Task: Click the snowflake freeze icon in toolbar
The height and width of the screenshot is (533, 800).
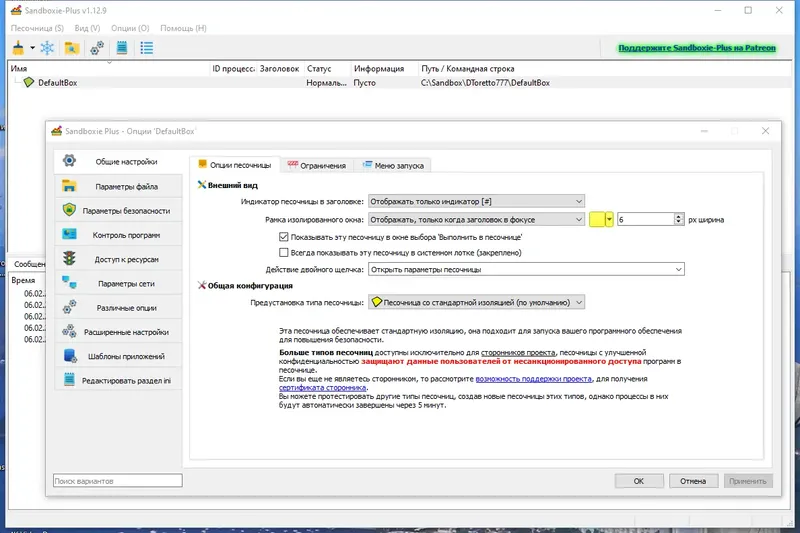Action: point(47,48)
